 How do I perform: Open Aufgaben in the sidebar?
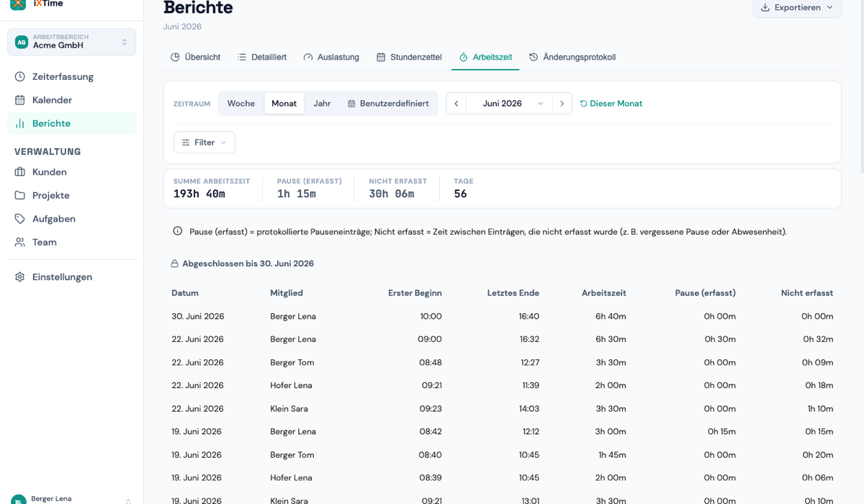click(71, 219)
